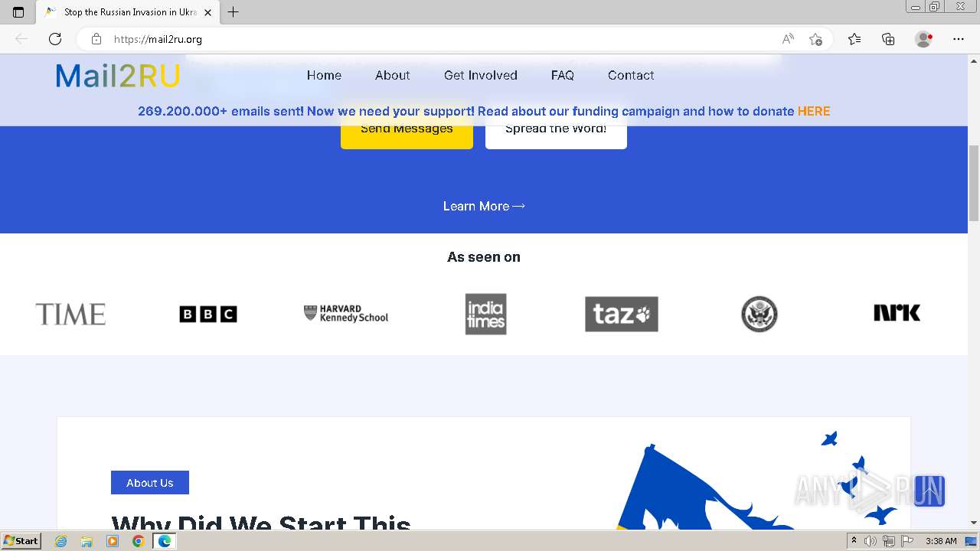Open the FAQ menu item
The height and width of the screenshot is (551, 980).
[563, 75]
